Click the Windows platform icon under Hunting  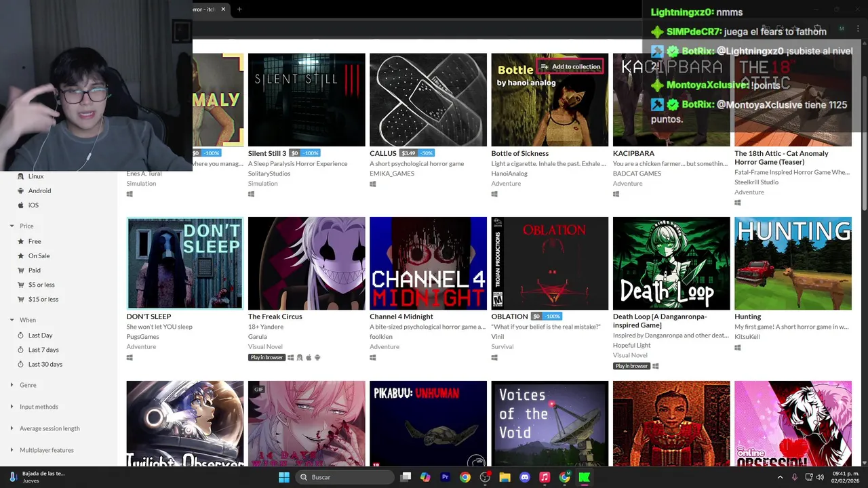pyautogui.click(x=737, y=347)
